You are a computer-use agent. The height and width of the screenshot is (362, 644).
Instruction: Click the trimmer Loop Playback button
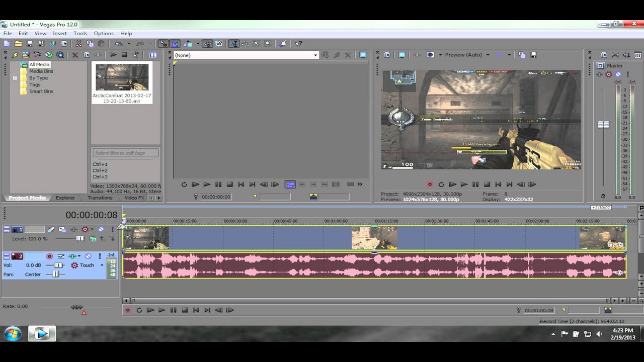point(184,185)
